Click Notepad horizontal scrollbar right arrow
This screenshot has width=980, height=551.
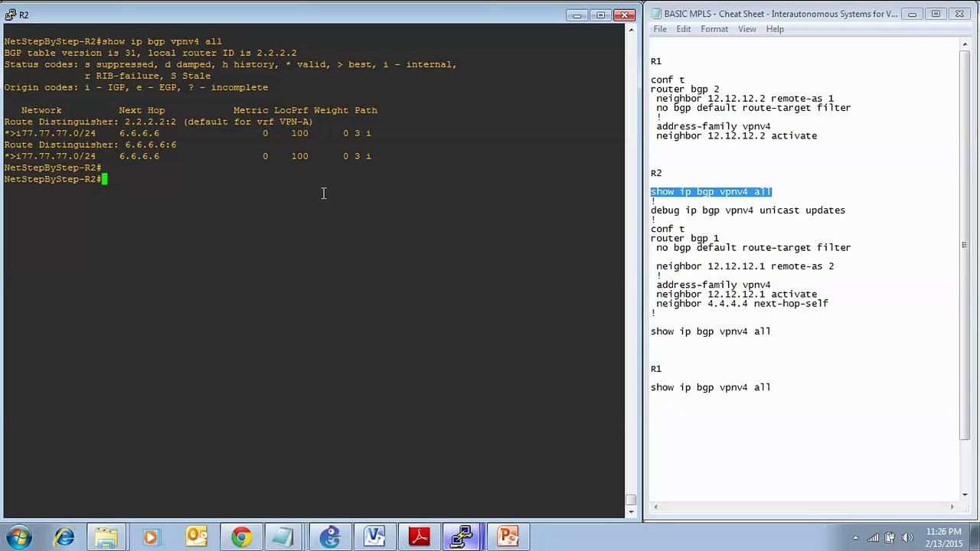[952, 507]
